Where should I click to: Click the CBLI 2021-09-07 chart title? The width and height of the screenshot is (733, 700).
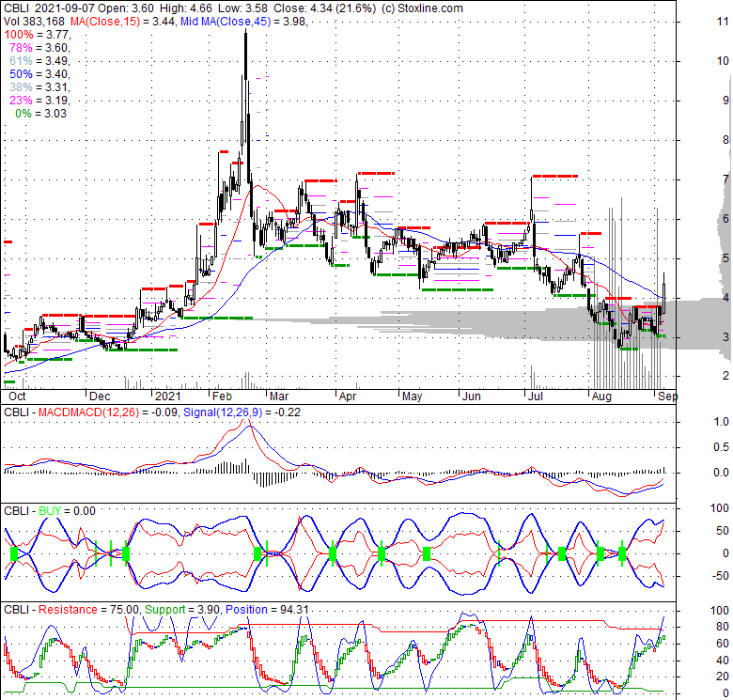click(49, 8)
